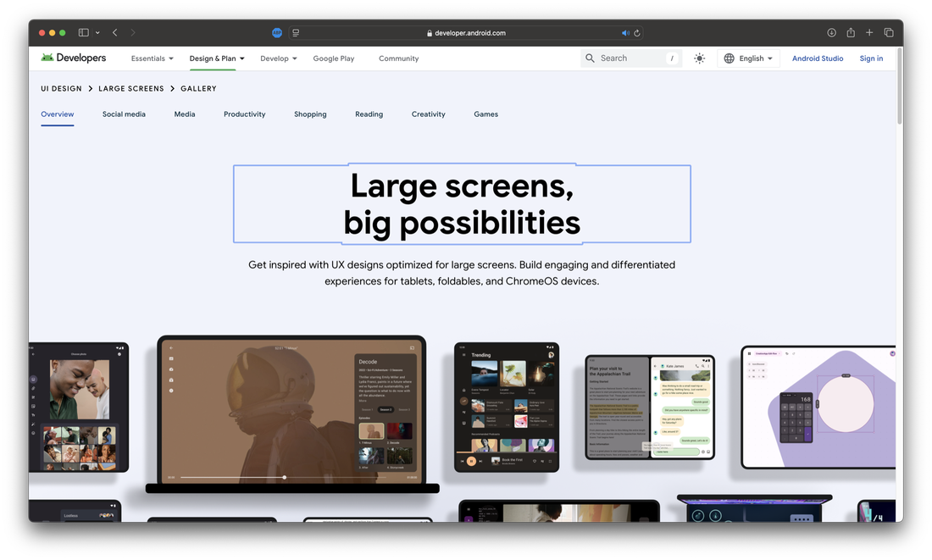Open the Community nav item
Viewport: 932px width, 560px height.
[398, 58]
